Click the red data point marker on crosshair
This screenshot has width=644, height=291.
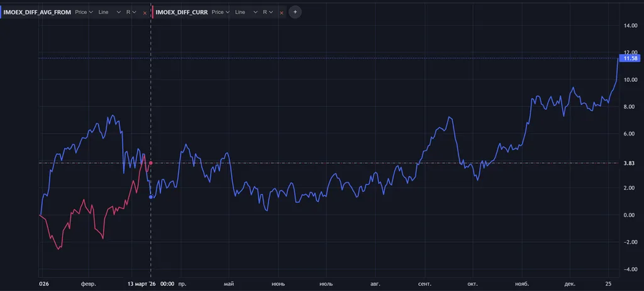tap(150, 163)
